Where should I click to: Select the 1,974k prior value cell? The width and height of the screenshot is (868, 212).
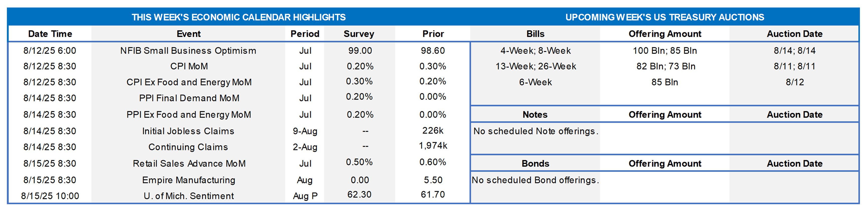pyautogui.click(x=433, y=146)
